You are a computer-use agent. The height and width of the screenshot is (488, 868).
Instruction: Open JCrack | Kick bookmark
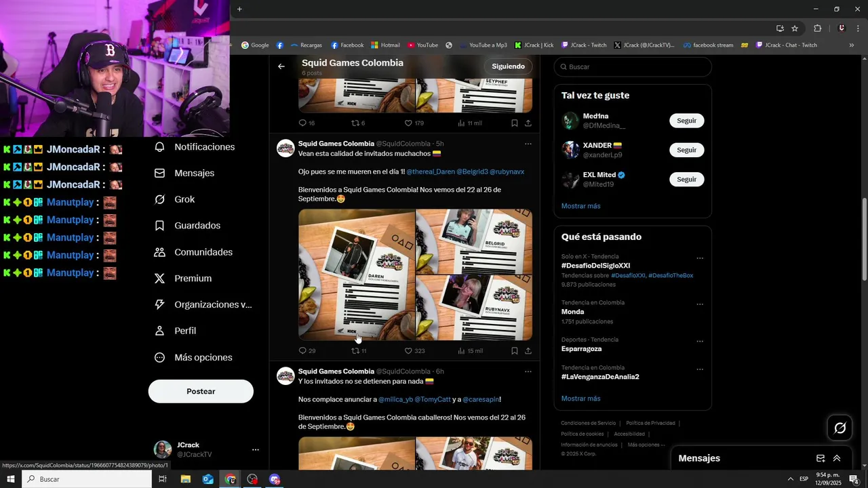(534, 45)
